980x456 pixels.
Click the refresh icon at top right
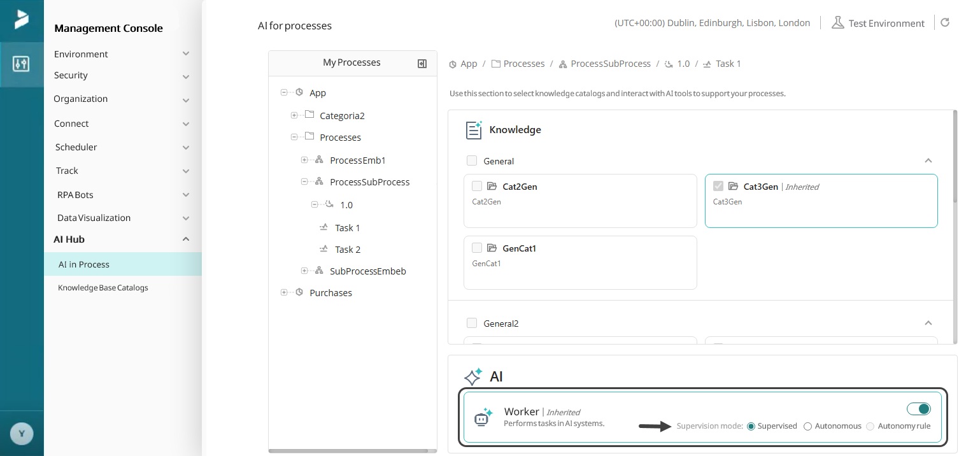pyautogui.click(x=945, y=23)
